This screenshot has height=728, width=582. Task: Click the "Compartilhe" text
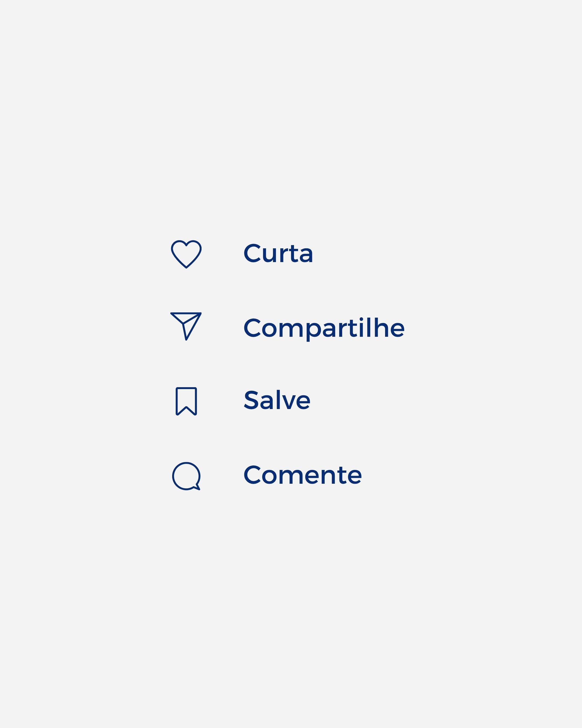coord(324,328)
